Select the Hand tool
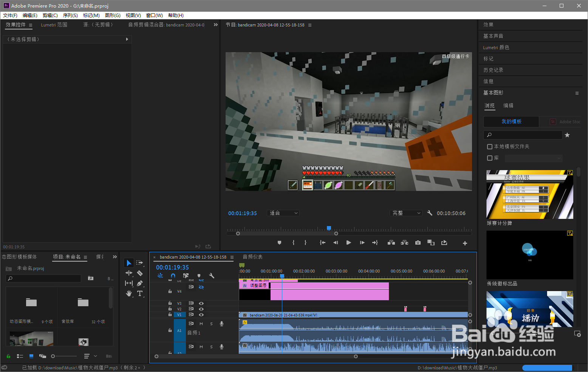This screenshot has height=372, width=588. (x=129, y=293)
